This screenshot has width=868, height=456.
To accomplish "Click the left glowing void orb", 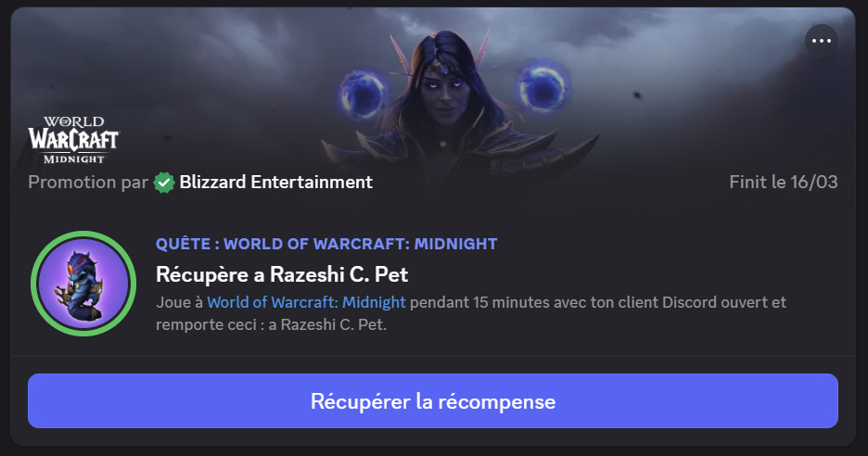I will pyautogui.click(x=363, y=95).
